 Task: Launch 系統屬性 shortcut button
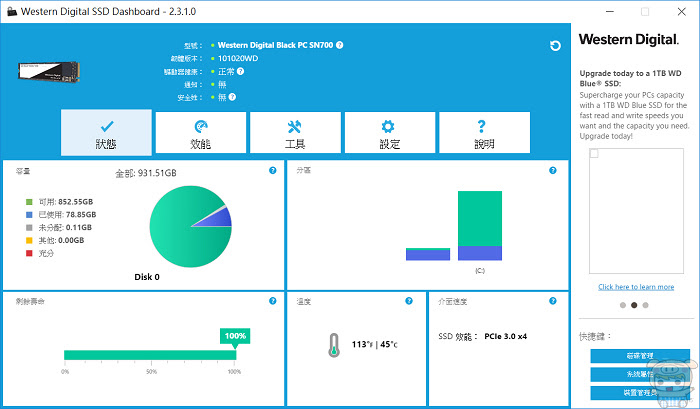[640, 374]
